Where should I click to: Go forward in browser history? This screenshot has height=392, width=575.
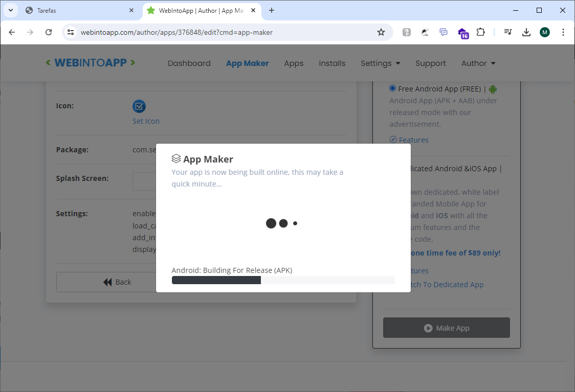coord(30,32)
